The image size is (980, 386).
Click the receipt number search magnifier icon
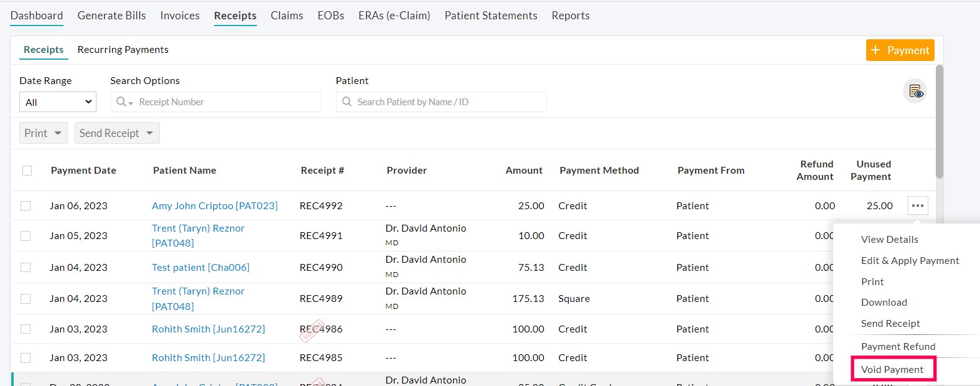[122, 101]
